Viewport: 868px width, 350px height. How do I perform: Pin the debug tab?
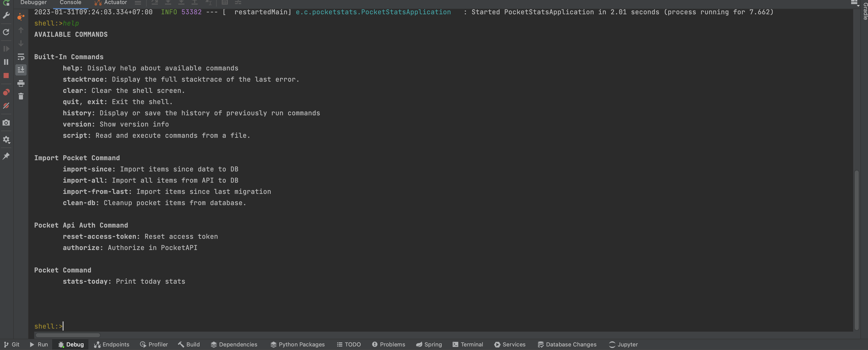[6, 156]
